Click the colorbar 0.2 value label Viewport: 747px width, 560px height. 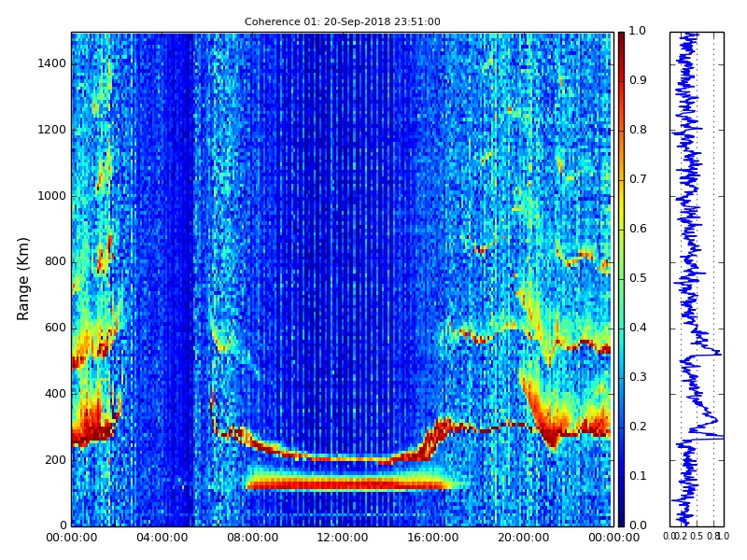click(638, 427)
